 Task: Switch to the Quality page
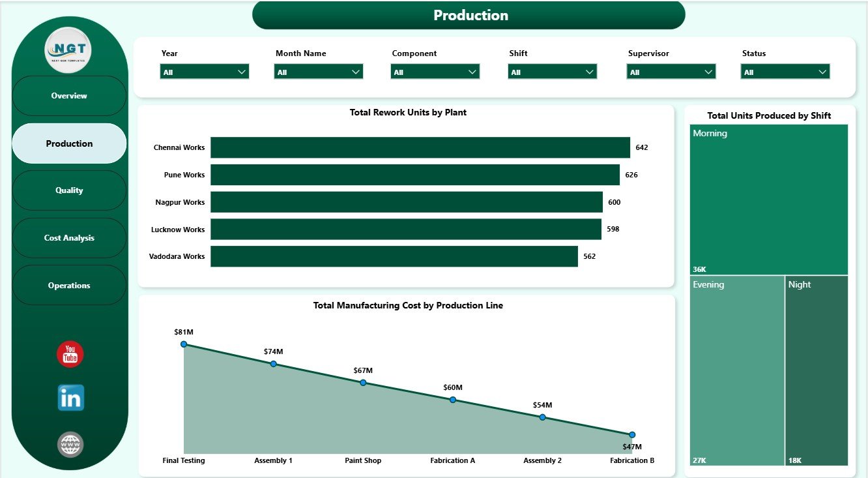(69, 190)
